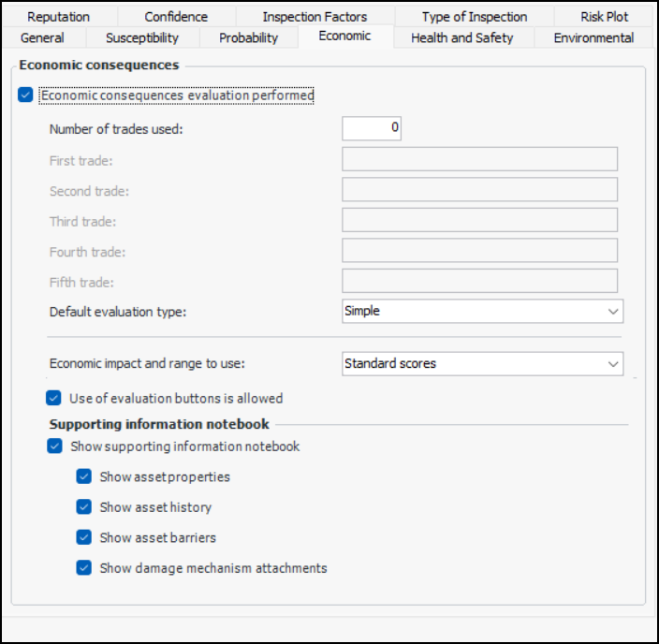This screenshot has width=659, height=644.
Task: Disable Show damage mechanism attachments
Action: pos(85,567)
